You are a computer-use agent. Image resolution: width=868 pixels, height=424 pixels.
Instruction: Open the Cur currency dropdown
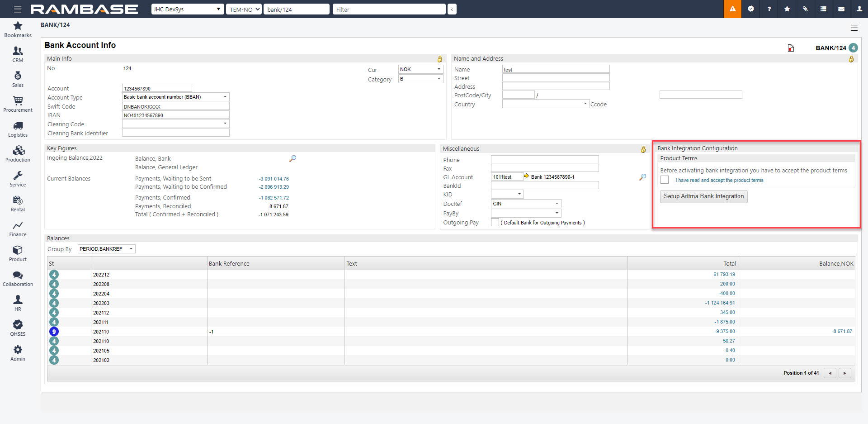click(x=420, y=69)
